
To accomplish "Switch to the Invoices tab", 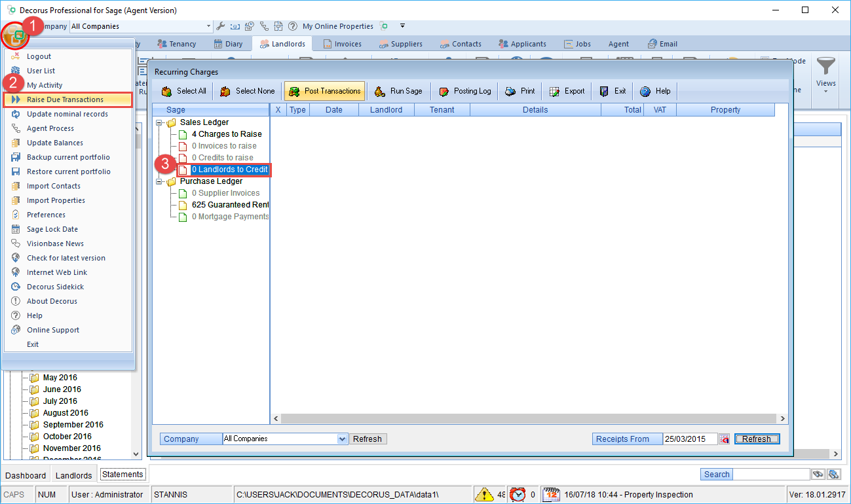I will click(342, 44).
